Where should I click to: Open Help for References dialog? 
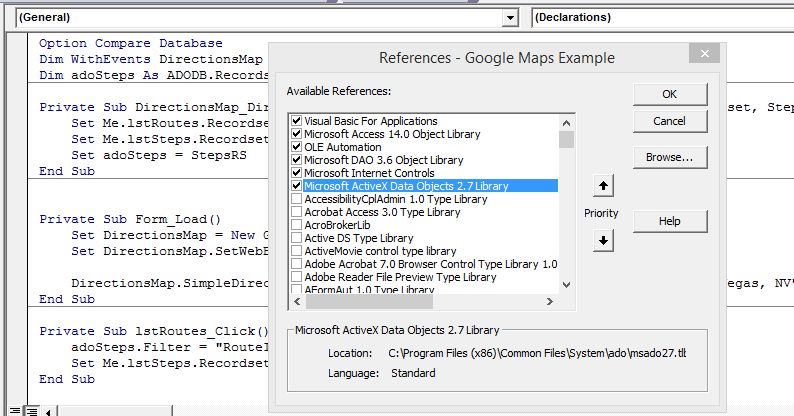(669, 221)
